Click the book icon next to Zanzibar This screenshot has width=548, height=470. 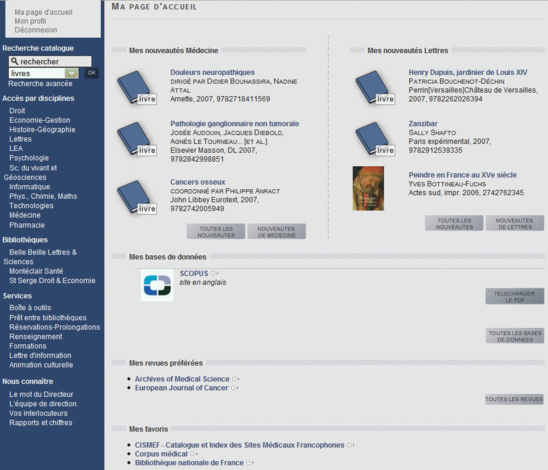click(x=375, y=139)
